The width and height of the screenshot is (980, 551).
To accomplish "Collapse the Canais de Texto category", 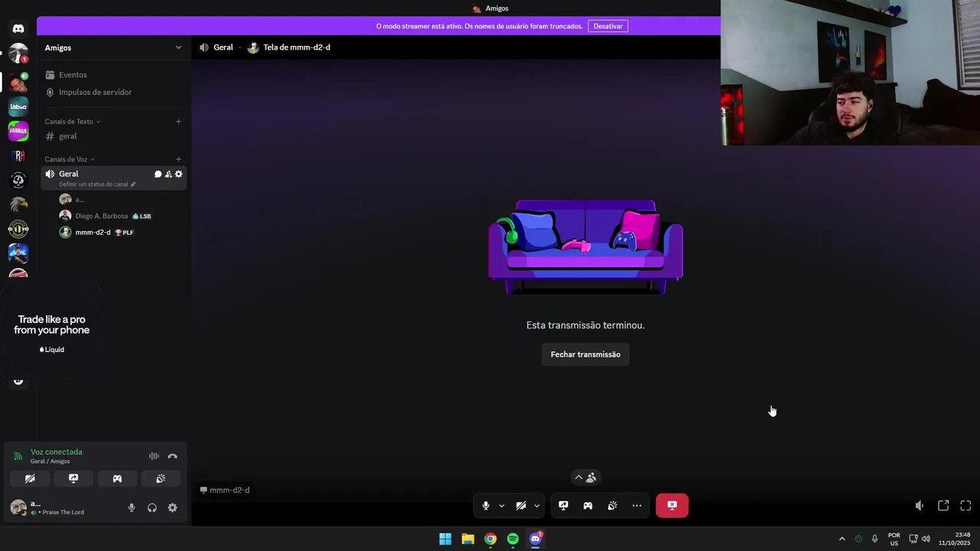I will (72, 122).
